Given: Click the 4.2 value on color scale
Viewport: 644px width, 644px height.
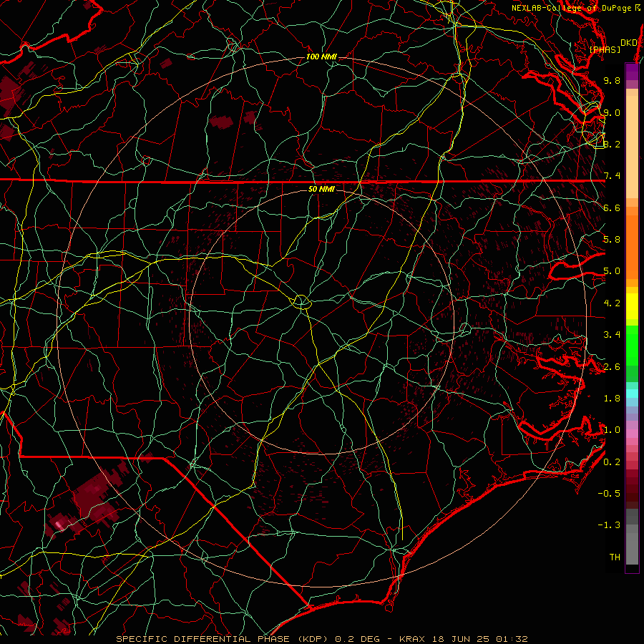Looking at the screenshot, I should pos(612,303).
